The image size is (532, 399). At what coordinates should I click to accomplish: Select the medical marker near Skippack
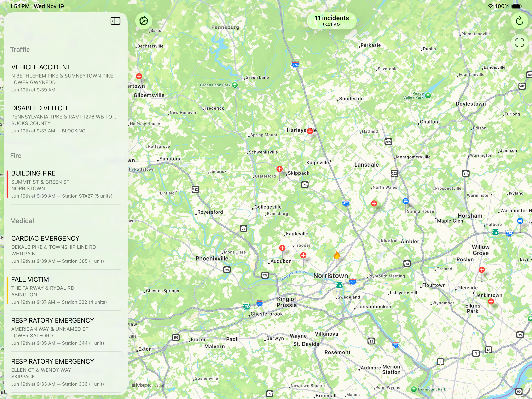pyautogui.click(x=280, y=169)
